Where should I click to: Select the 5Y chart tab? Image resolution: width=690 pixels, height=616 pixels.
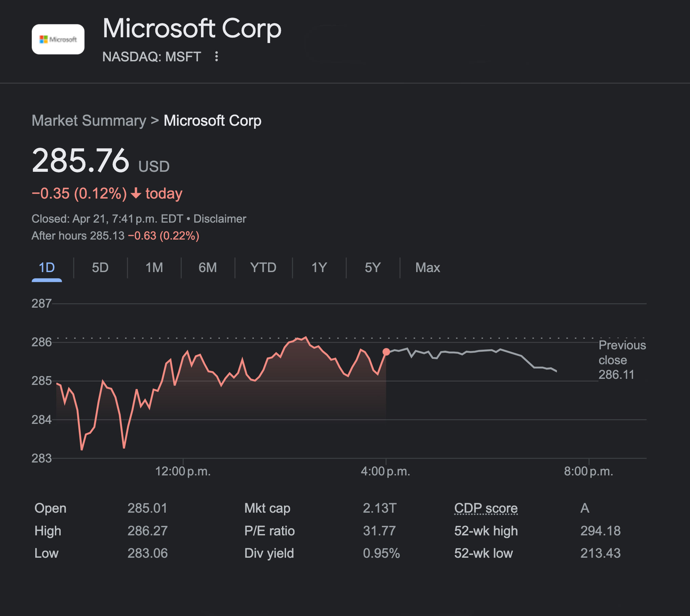point(373,268)
